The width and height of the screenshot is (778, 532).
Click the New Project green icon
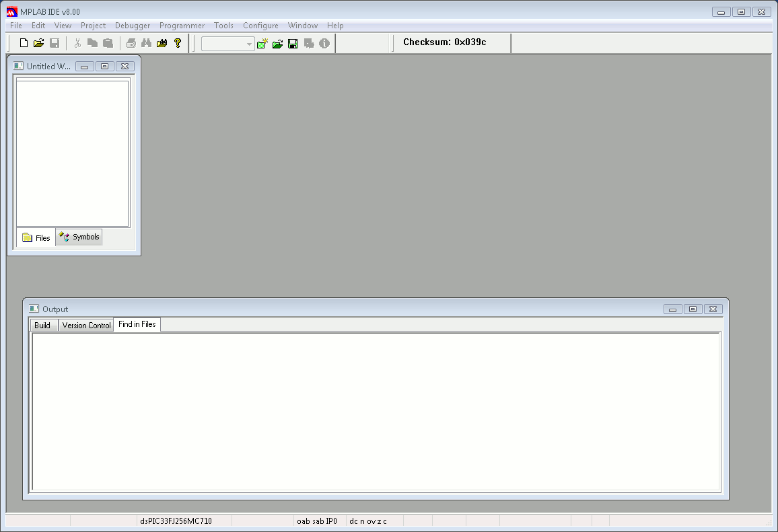click(x=262, y=44)
